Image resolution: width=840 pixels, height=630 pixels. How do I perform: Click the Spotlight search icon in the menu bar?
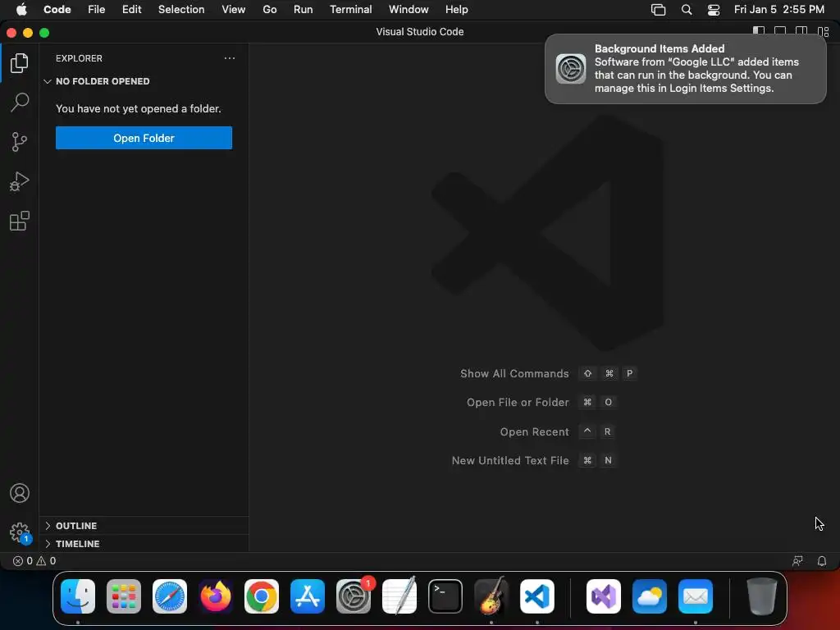point(687,10)
